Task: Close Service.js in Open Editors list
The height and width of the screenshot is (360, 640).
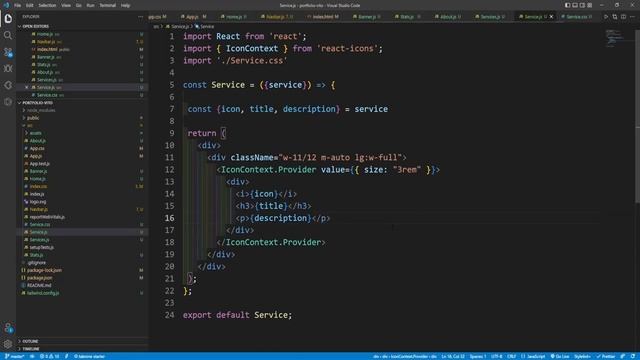Action: tap(27, 87)
